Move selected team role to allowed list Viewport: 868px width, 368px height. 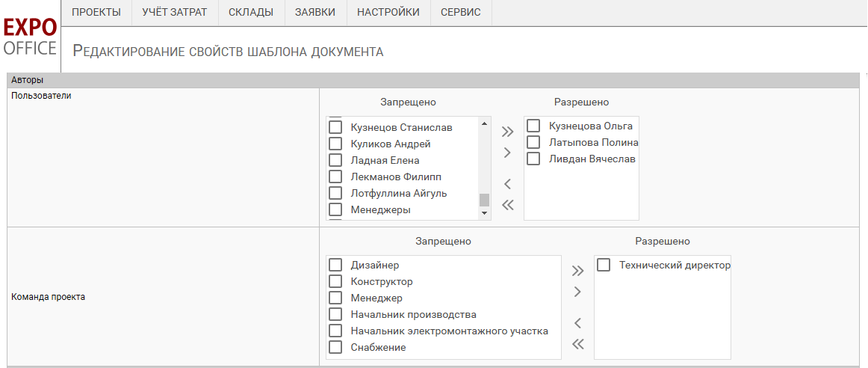(577, 292)
